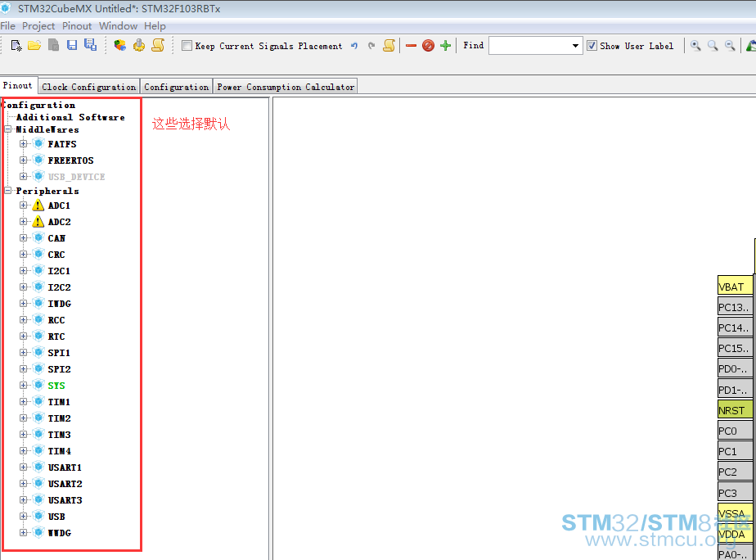Click the red circle slash icon
The height and width of the screenshot is (560, 756).
[x=428, y=45]
